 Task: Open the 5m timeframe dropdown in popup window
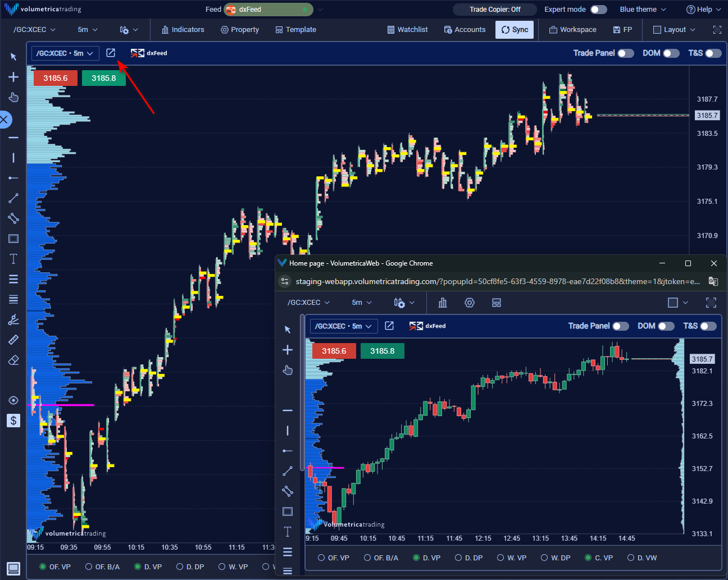tap(362, 303)
